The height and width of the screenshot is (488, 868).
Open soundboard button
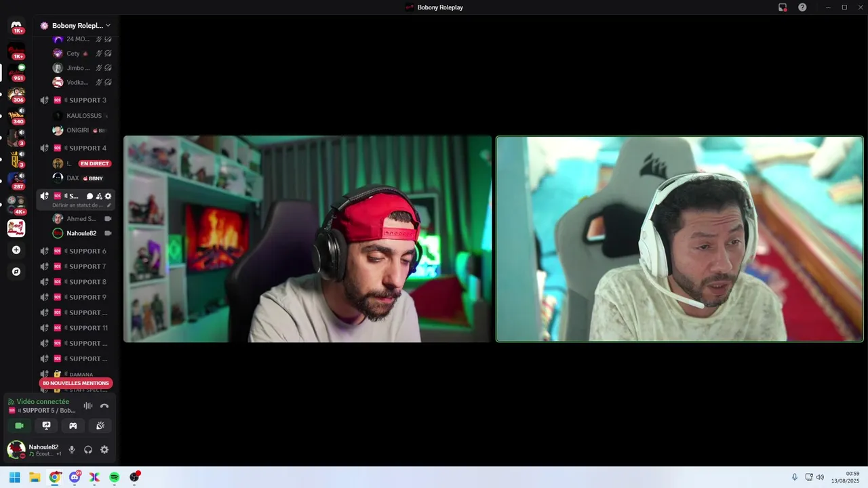click(100, 426)
